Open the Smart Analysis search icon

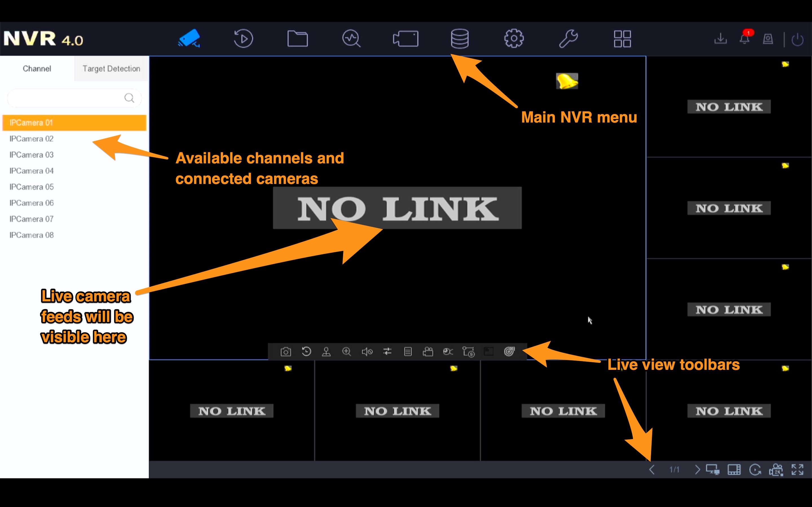click(x=351, y=39)
